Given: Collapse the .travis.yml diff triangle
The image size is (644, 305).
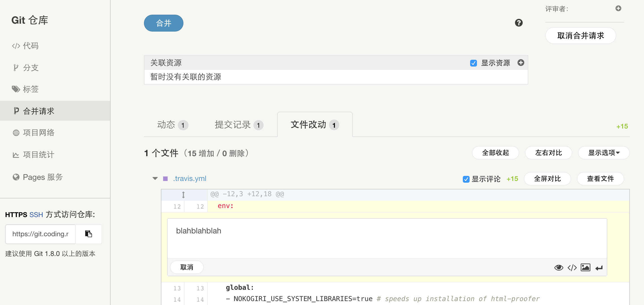Looking at the screenshot, I should tap(155, 178).
